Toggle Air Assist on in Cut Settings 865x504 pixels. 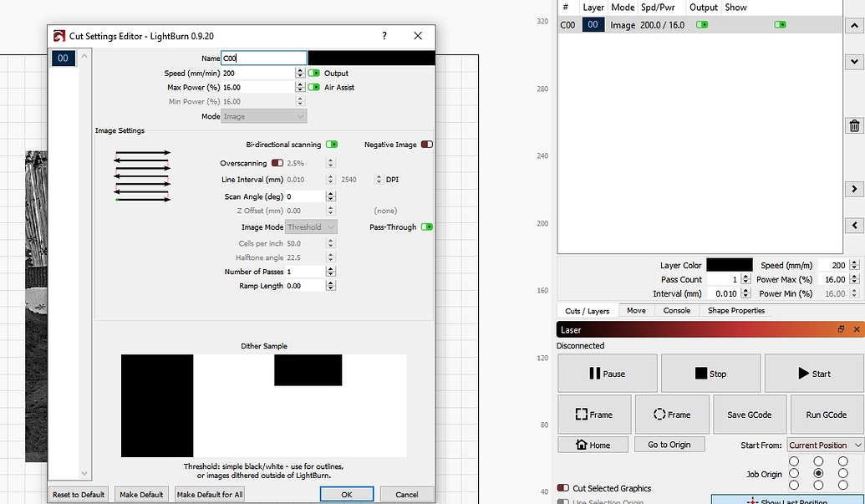(x=313, y=86)
